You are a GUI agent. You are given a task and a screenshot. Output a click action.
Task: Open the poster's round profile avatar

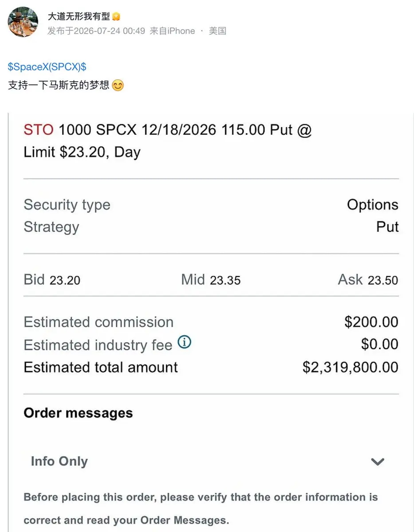(23, 22)
